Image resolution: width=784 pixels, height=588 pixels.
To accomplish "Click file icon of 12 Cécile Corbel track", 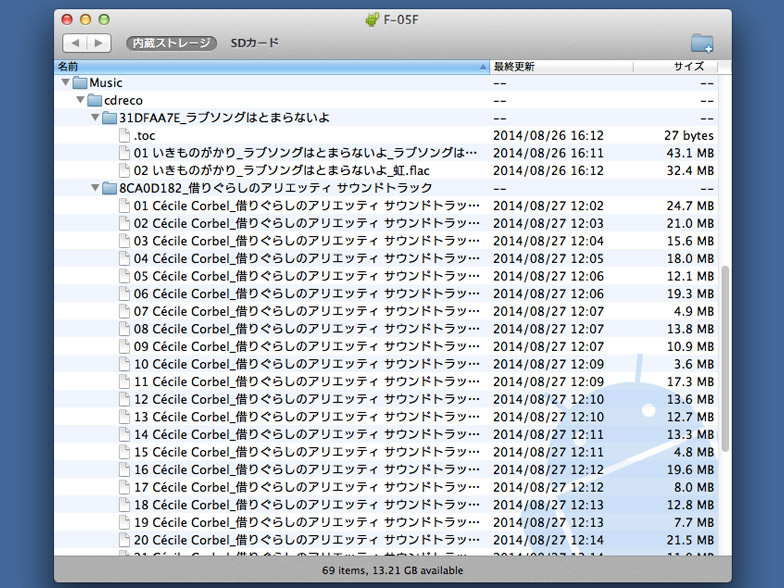I will tap(124, 399).
